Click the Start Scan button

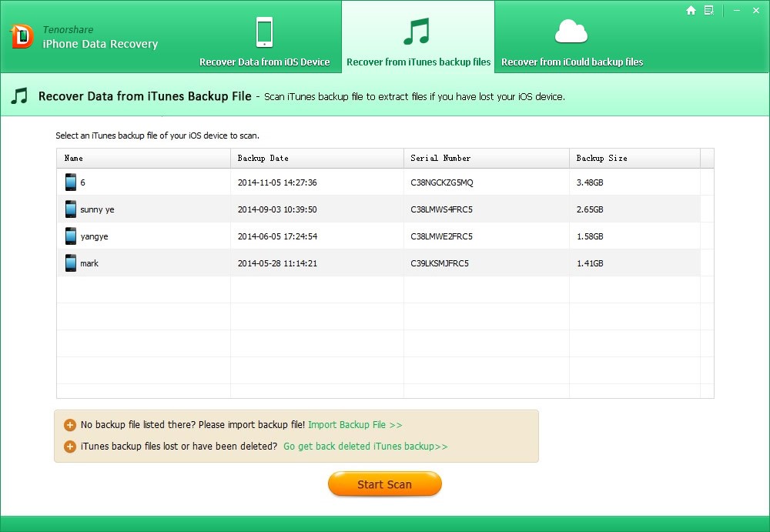click(384, 484)
